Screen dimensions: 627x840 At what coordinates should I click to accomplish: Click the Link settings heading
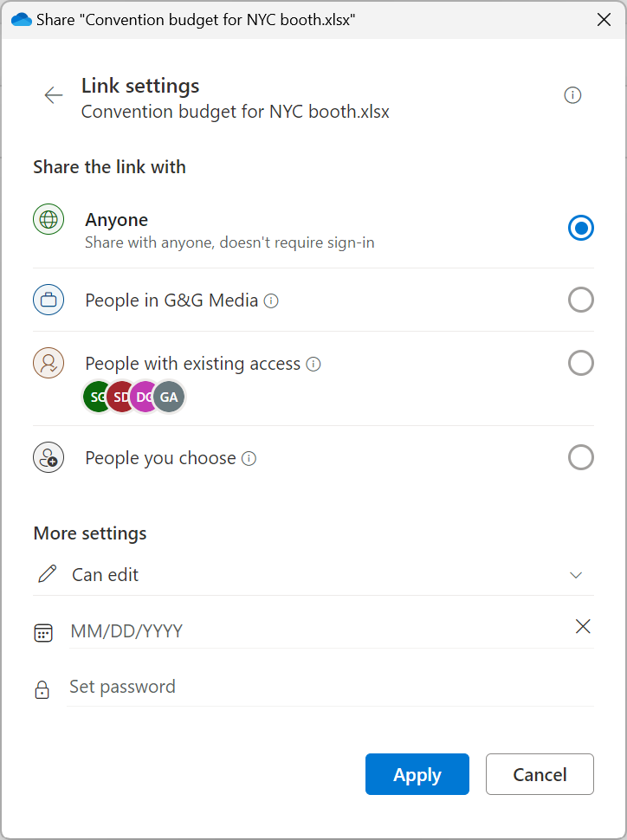(140, 86)
